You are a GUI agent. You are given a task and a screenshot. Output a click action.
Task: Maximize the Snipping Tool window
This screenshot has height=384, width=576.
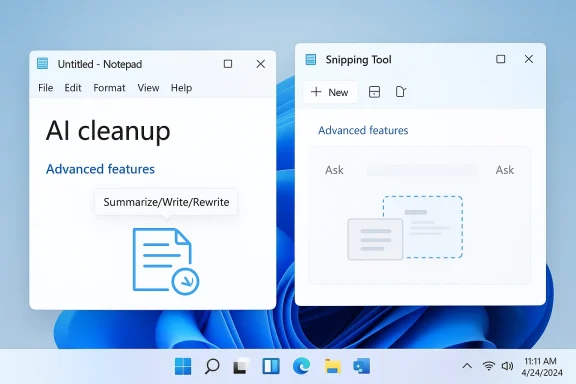click(500, 59)
